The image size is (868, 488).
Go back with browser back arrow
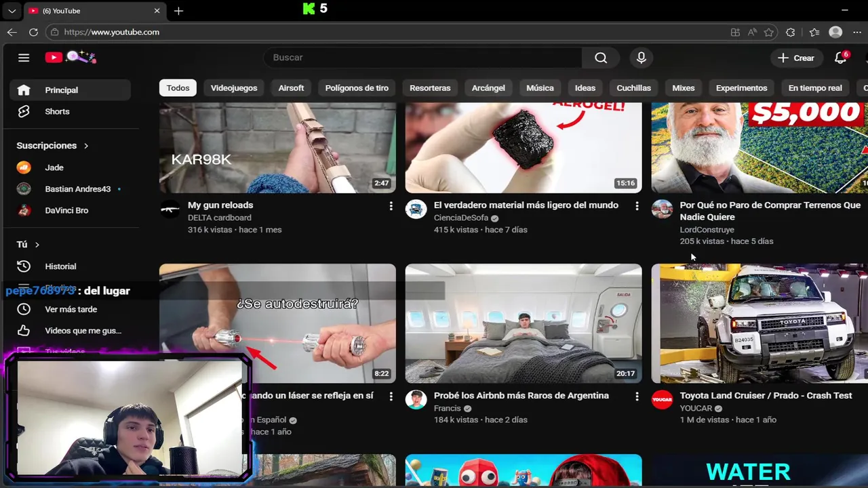pos(12,32)
